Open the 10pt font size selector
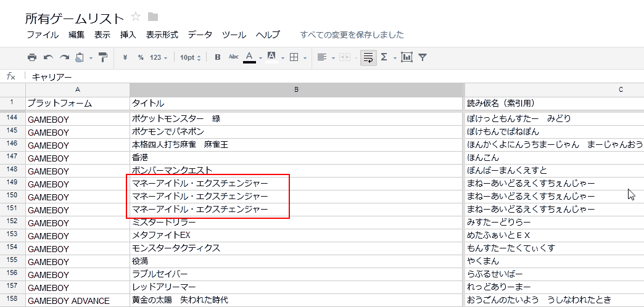644x307 pixels. click(x=190, y=58)
